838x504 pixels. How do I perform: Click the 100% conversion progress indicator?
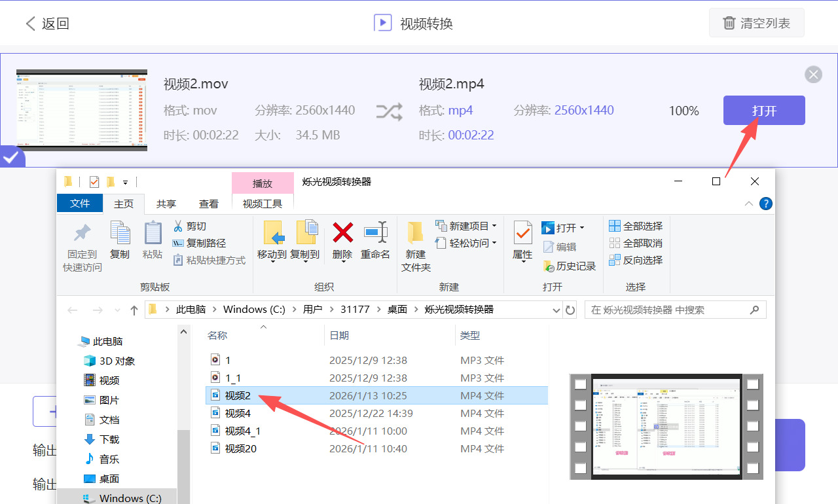tap(683, 111)
